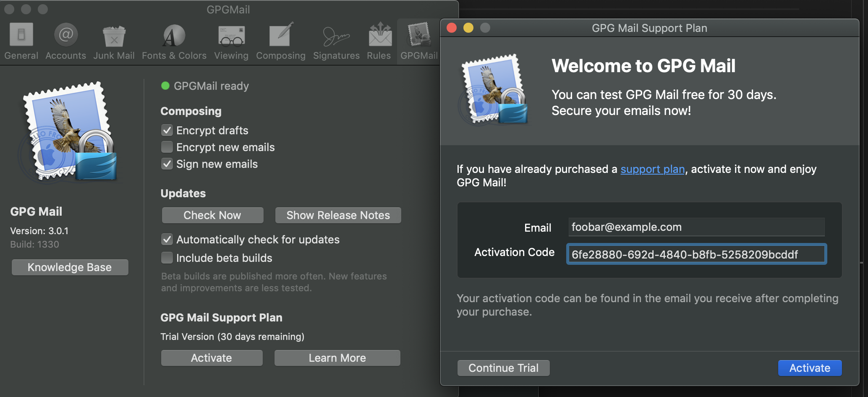Viewport: 868px width, 397px height.
Task: Select the GPGMail preferences tab
Action: [x=419, y=41]
